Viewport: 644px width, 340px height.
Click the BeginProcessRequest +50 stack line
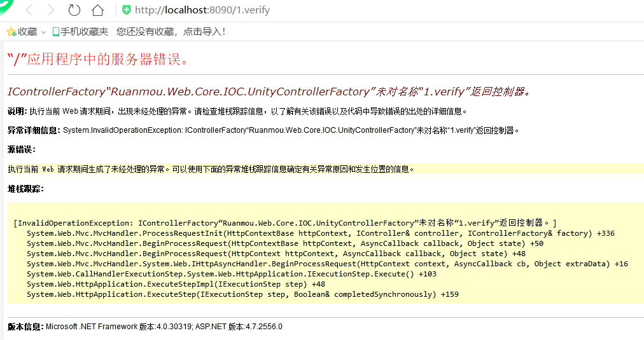pos(285,243)
